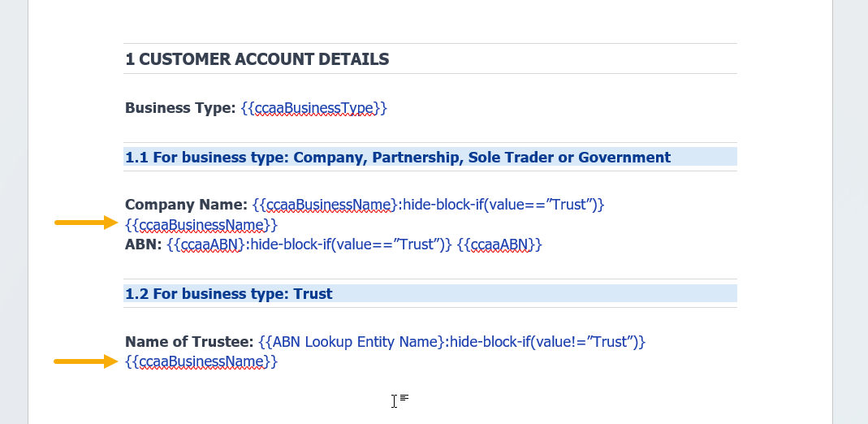Place cursor on the 'Name of Trustee:' label

click(189, 342)
